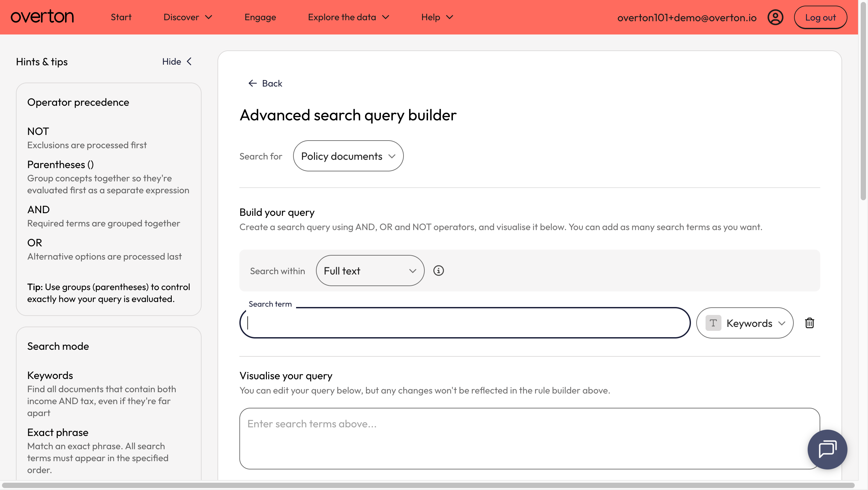Click the 'Search within' label
The height and width of the screenshot is (490, 868).
click(x=277, y=271)
